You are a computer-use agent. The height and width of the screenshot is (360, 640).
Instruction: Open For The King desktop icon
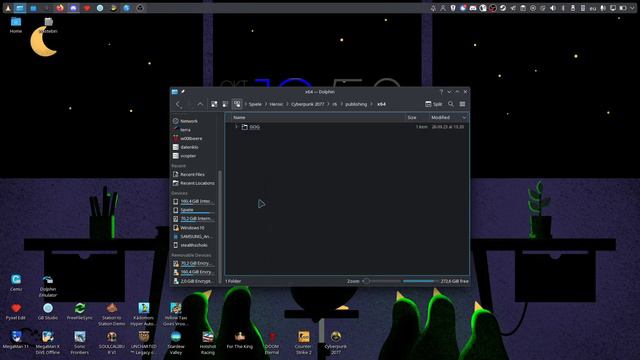(x=240, y=340)
